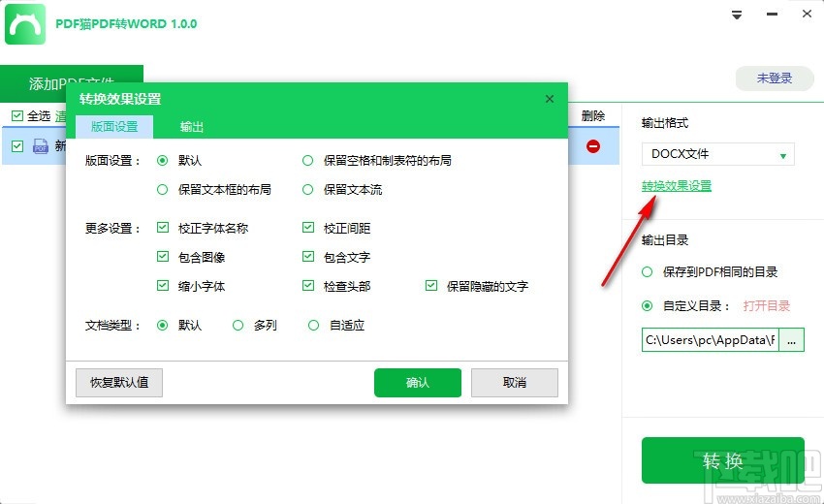The image size is (824, 504).
Task: Toggle the 全选 select-all checkbox
Action: 17,115
